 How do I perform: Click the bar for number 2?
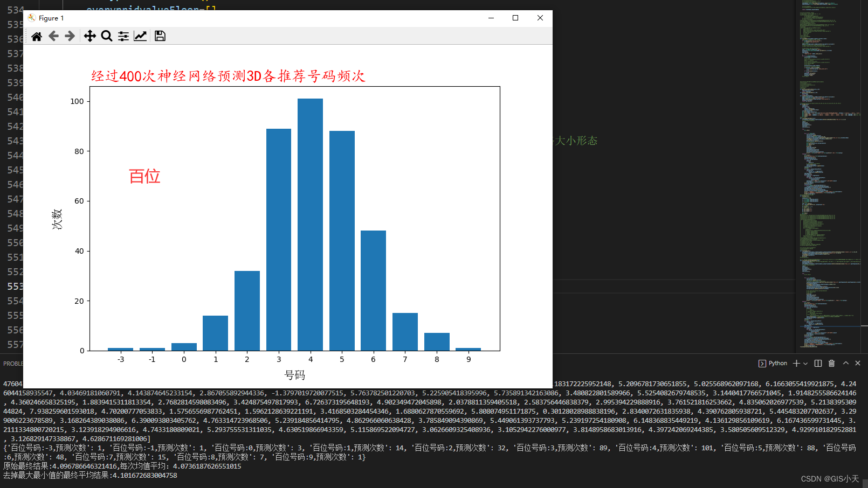[x=247, y=311]
